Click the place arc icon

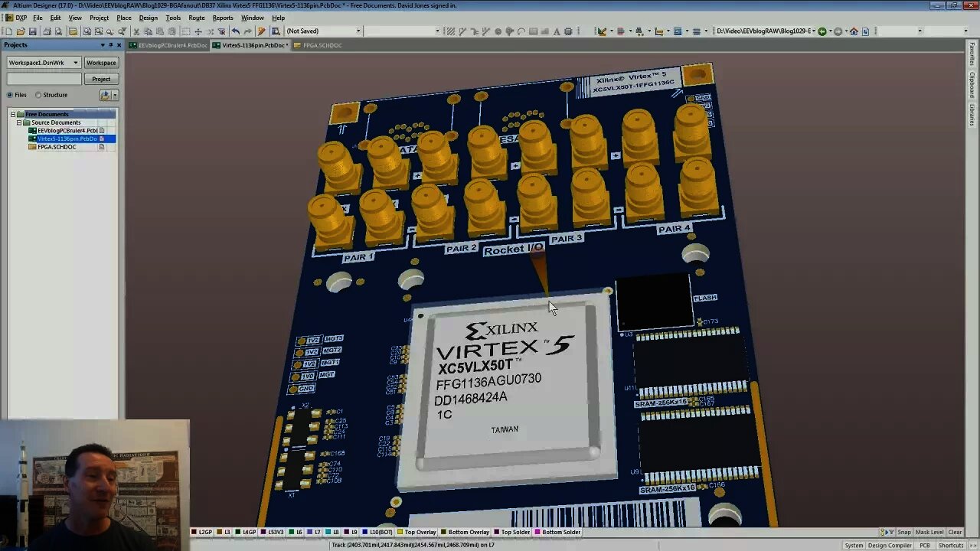[521, 31]
